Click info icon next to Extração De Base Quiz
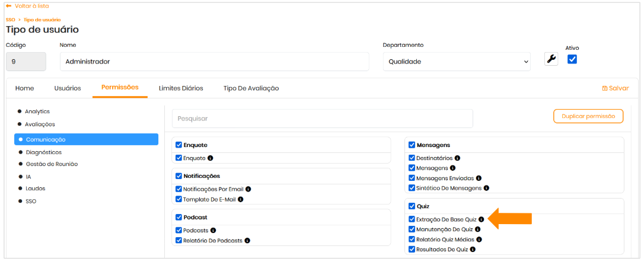The height and width of the screenshot is (265, 644). click(482, 219)
